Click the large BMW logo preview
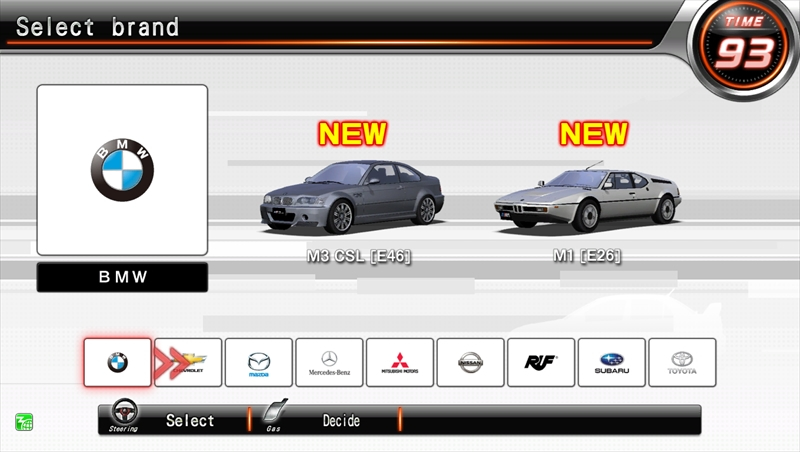 pos(122,170)
